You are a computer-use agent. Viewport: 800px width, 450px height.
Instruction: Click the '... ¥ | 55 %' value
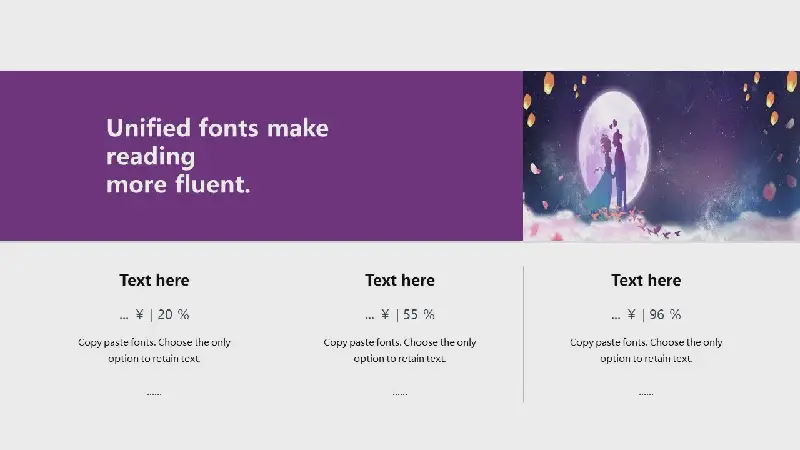coord(400,314)
